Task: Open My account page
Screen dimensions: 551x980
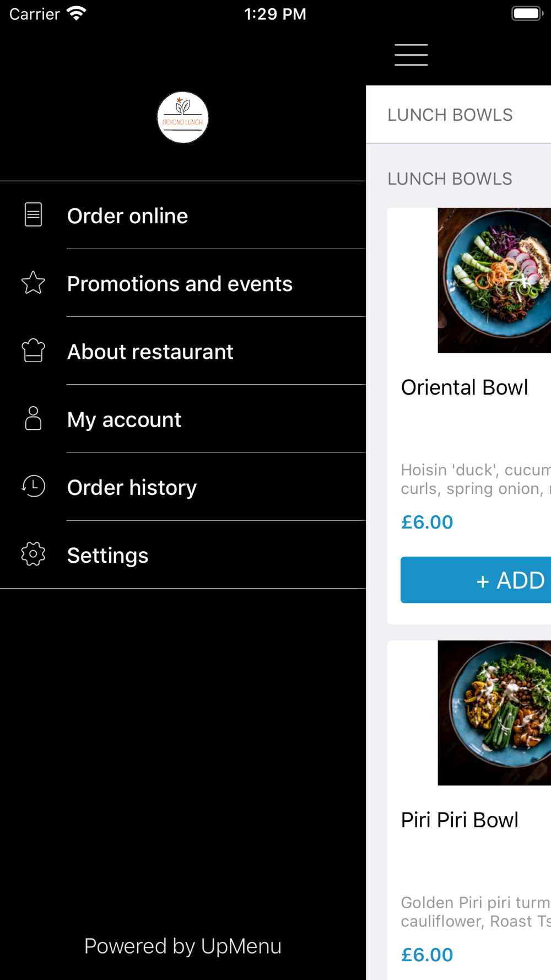Action: (125, 419)
